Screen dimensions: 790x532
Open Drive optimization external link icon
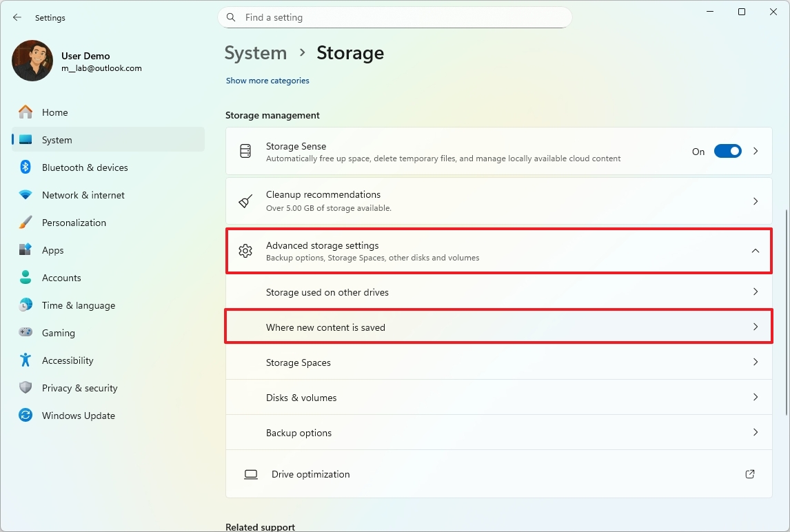tap(750, 474)
